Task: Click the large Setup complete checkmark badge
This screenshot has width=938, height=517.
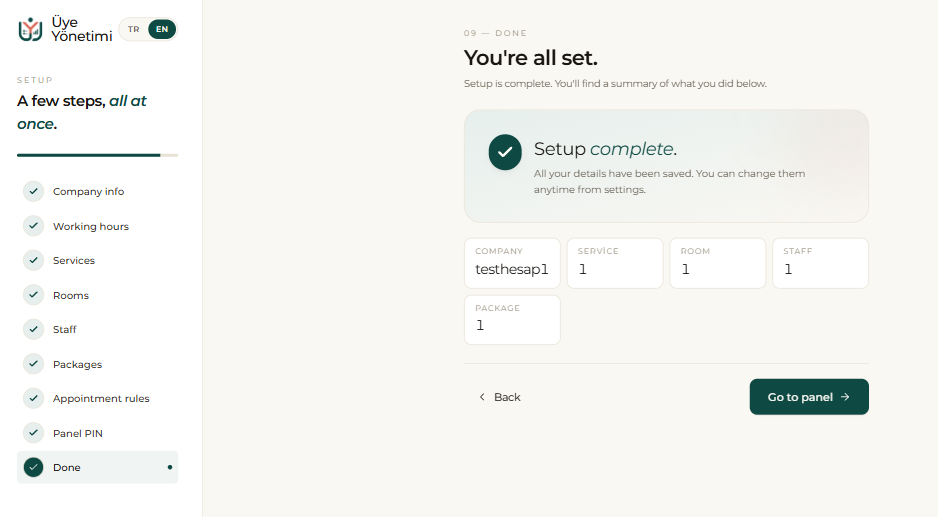Action: [505, 152]
